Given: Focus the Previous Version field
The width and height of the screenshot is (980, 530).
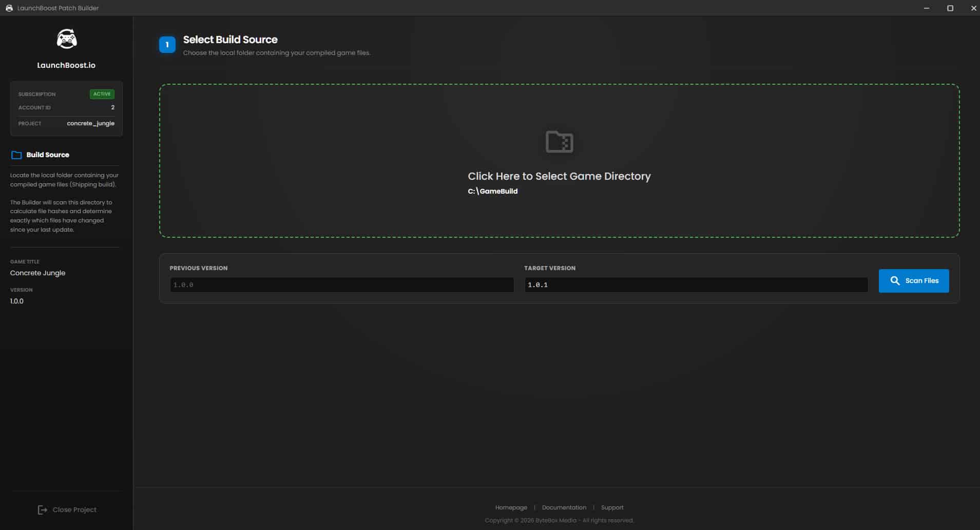Looking at the screenshot, I should pyautogui.click(x=342, y=285).
